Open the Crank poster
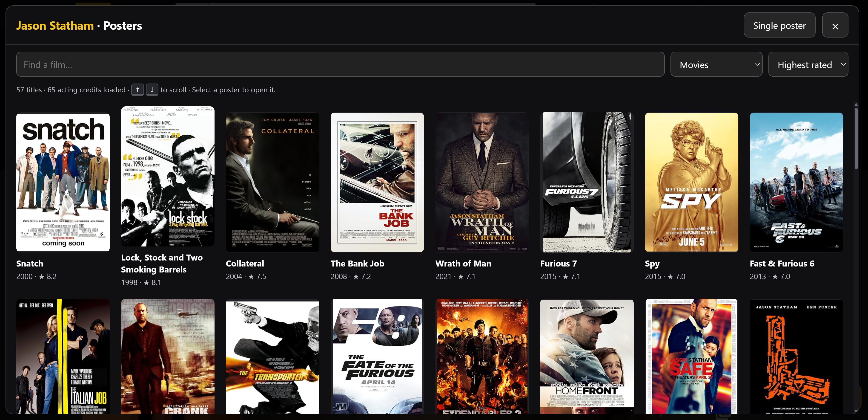The image size is (868, 420). coord(168,356)
